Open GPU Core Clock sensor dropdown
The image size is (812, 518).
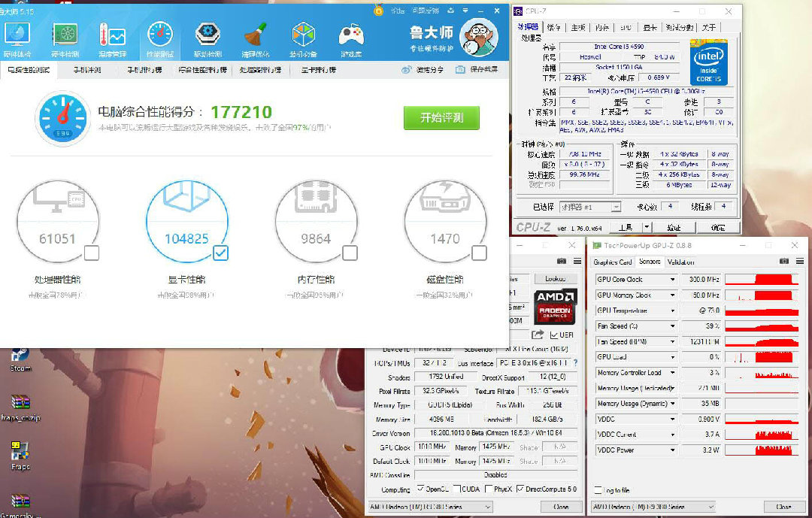click(673, 279)
